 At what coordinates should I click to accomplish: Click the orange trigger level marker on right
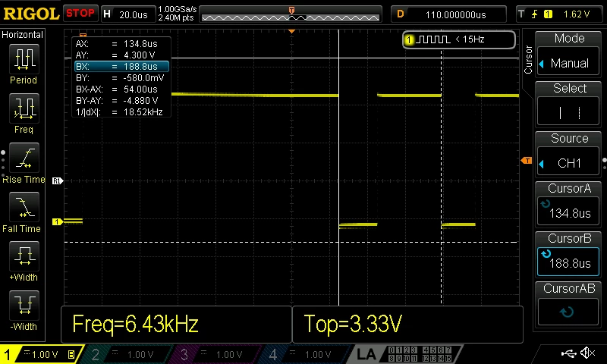527,161
